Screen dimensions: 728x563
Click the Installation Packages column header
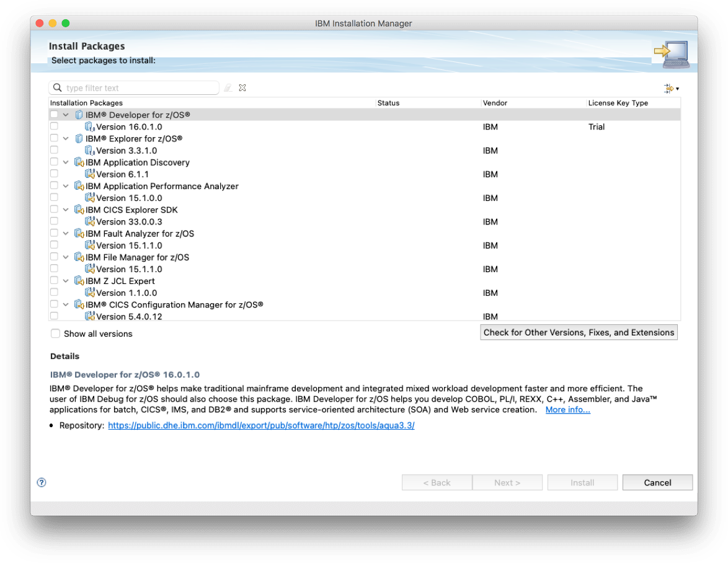(x=212, y=103)
